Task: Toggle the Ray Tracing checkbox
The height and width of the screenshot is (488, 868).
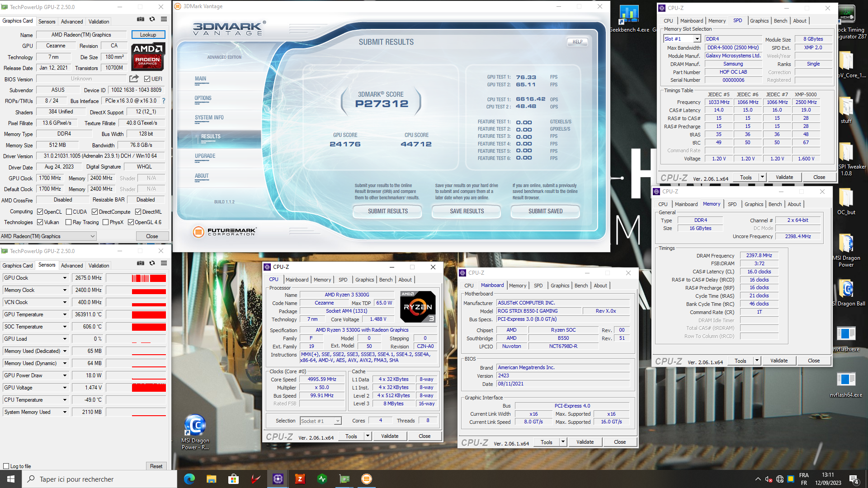Action: 68,222
